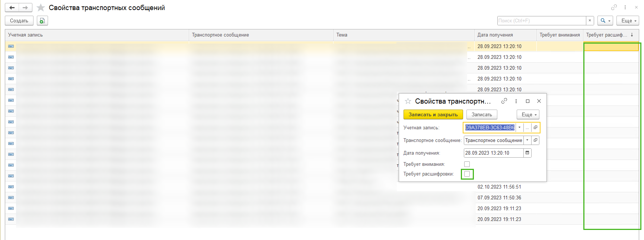Expand the Транспортное сообщение dropdown arrow
The image size is (644, 240).
527,140
